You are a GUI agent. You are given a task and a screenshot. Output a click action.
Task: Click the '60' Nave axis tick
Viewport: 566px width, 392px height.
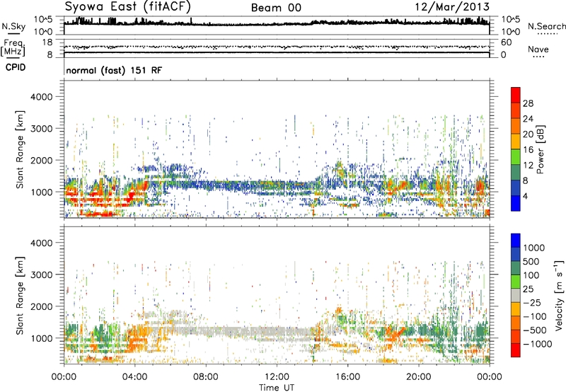click(506, 42)
